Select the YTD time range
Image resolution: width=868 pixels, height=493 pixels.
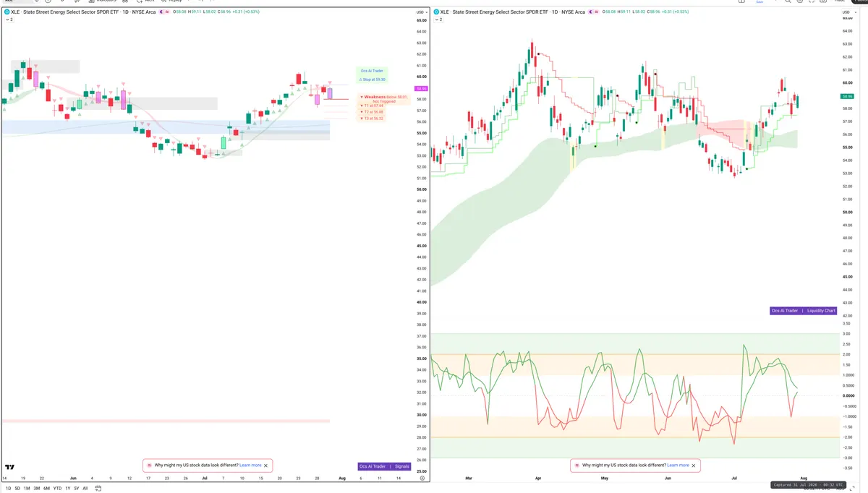click(57, 489)
